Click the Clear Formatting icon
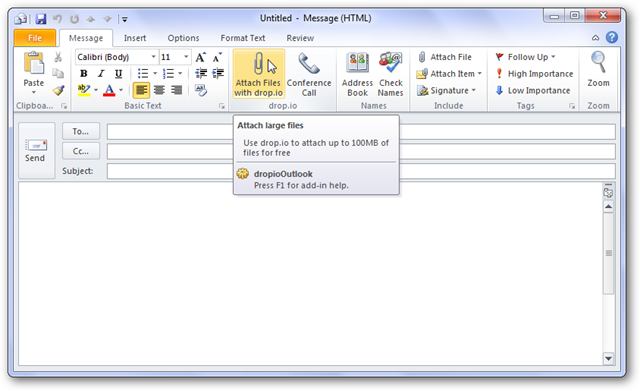 pos(201,90)
